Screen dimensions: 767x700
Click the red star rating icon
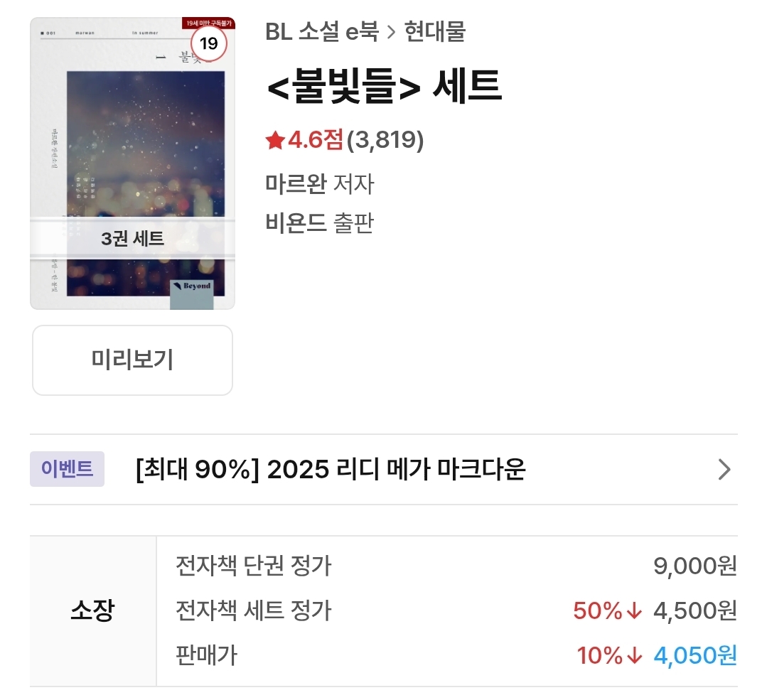pos(275,141)
